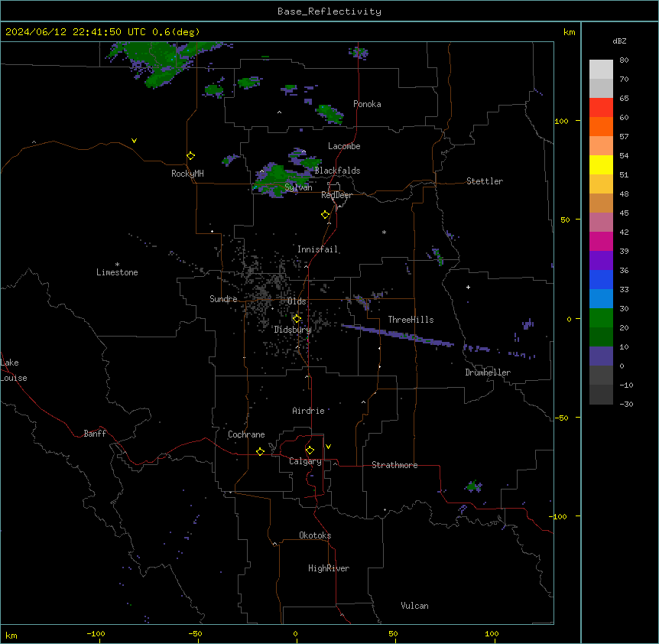The height and width of the screenshot is (644, 659).
Task: Click the 65 value in the dBZ legend
Action: coord(624,99)
